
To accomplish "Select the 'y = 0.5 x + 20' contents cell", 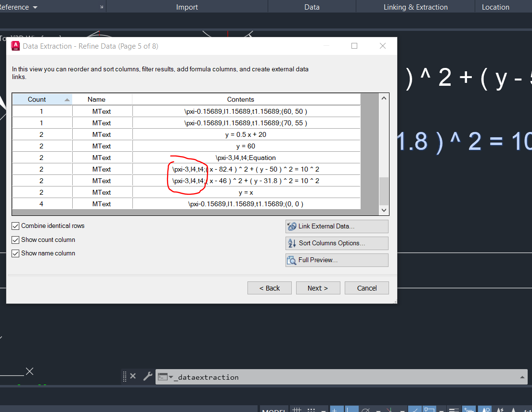I will (246, 134).
